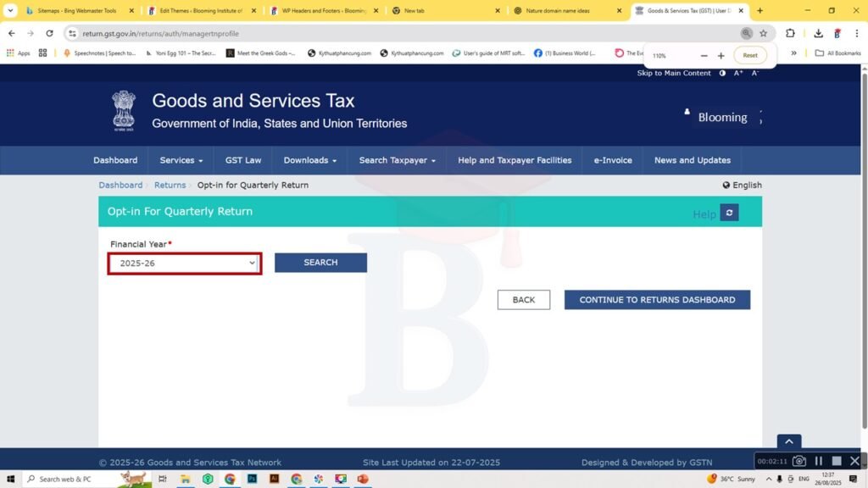Open the Dashboard menu item

coord(115,160)
